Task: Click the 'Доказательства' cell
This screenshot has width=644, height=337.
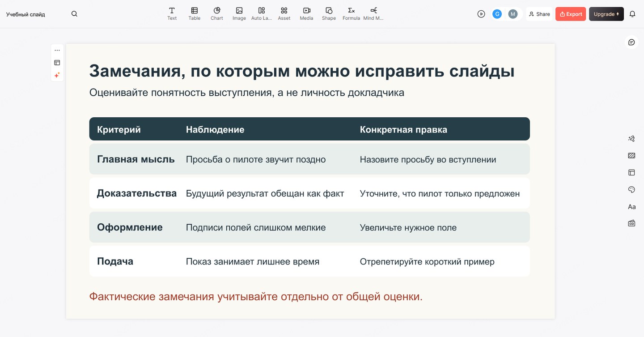Action: point(137,193)
